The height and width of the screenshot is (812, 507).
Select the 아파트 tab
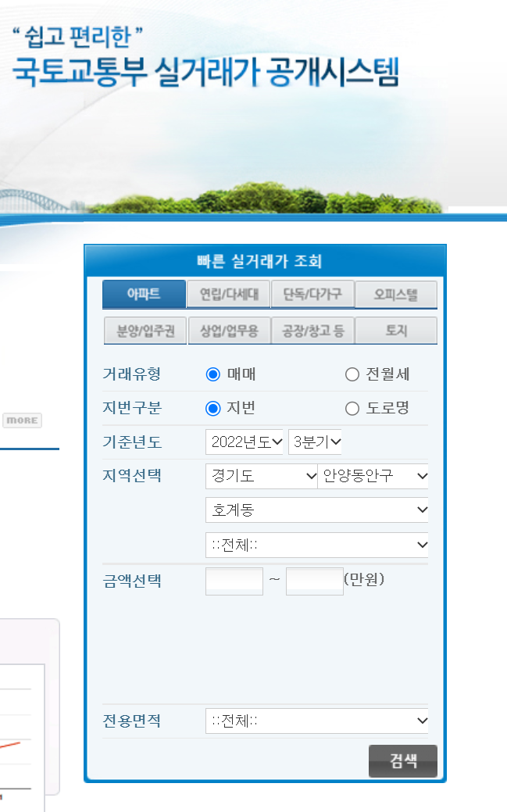144,294
